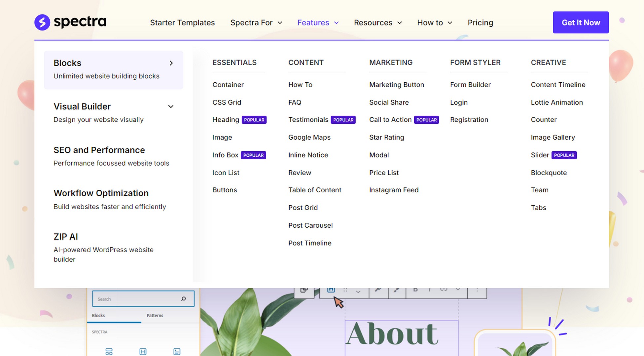This screenshot has width=644, height=356.
Task: Open the Call to Action link
Action: click(x=390, y=120)
